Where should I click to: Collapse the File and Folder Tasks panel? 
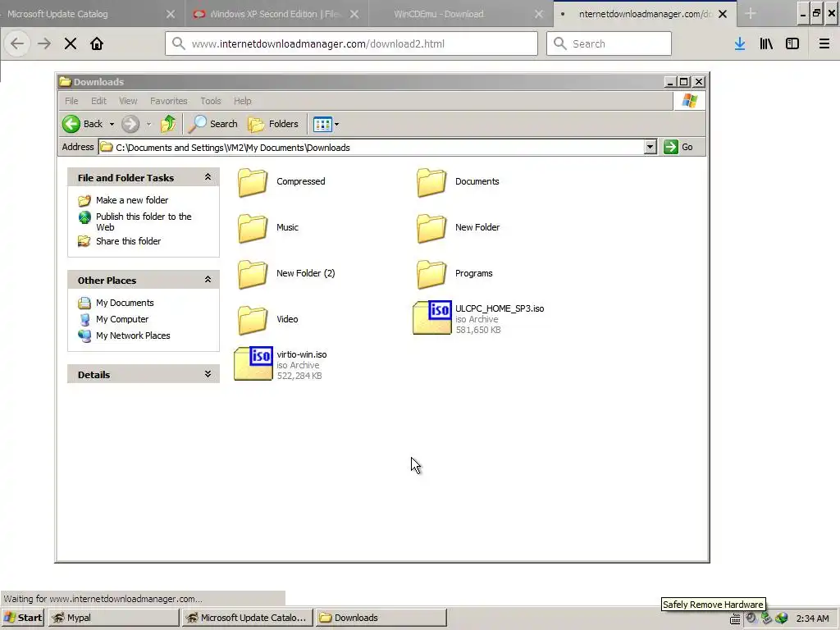click(x=208, y=177)
